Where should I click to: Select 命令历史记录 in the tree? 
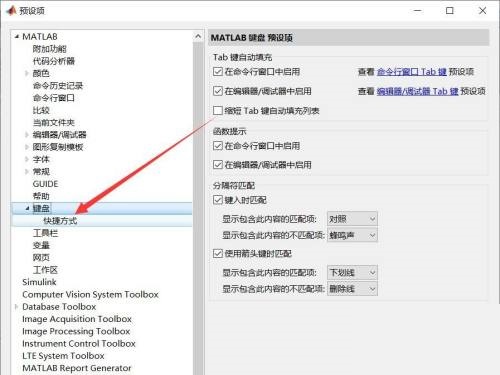point(58,86)
